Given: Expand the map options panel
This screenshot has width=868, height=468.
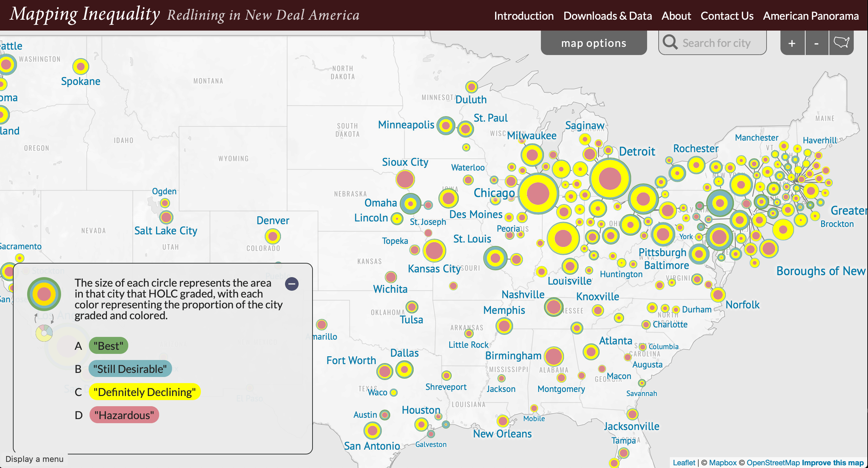Looking at the screenshot, I should pyautogui.click(x=593, y=43).
